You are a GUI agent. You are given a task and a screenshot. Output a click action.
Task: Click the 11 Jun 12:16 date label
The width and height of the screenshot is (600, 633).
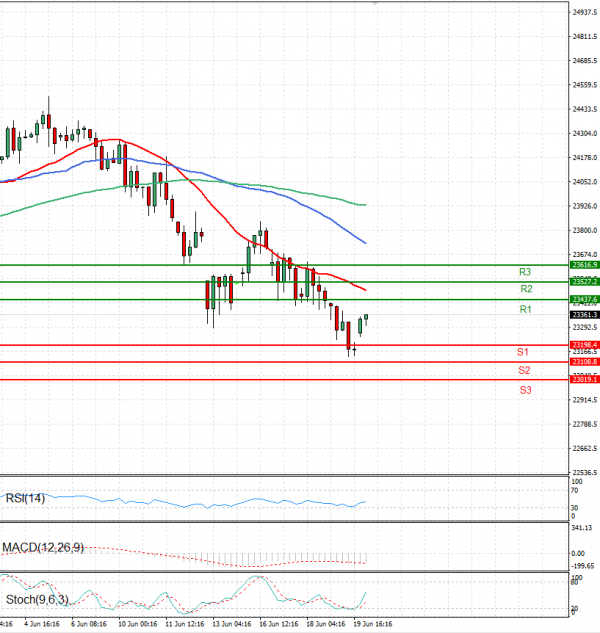pyautogui.click(x=185, y=624)
